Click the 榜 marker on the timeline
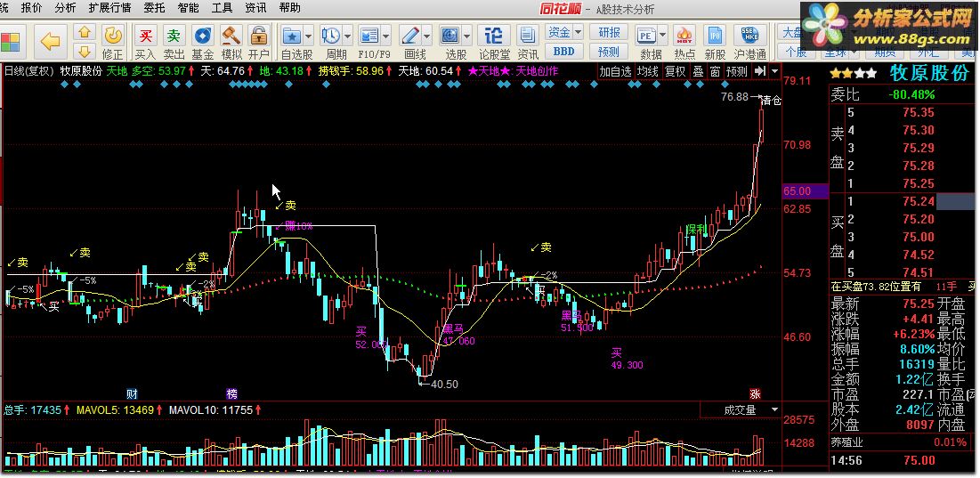The image size is (980, 478). coord(232,393)
